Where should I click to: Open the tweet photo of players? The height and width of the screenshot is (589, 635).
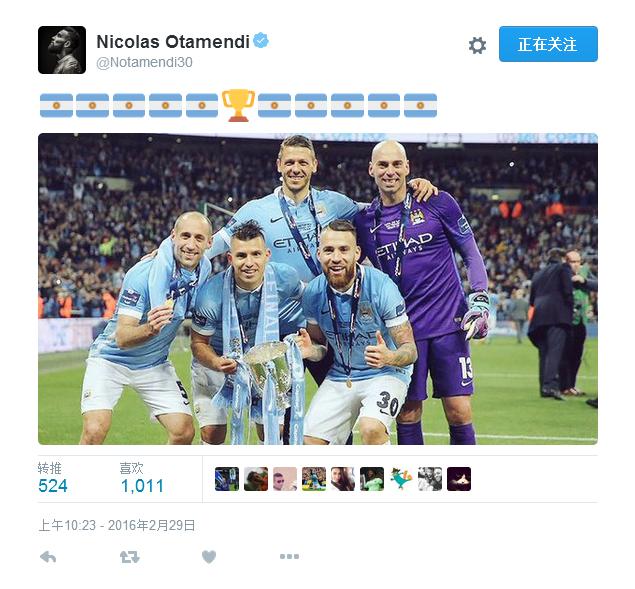[318, 289]
